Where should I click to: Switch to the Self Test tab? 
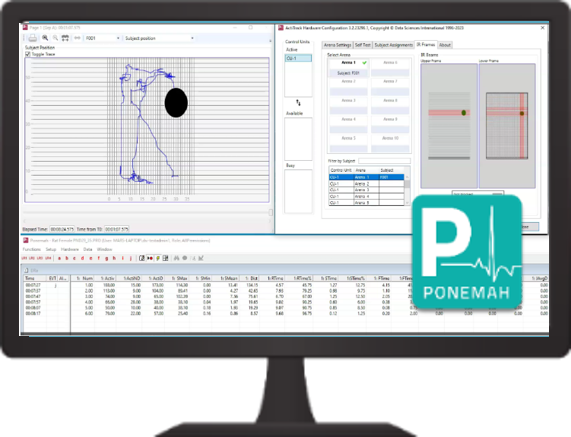pos(363,45)
